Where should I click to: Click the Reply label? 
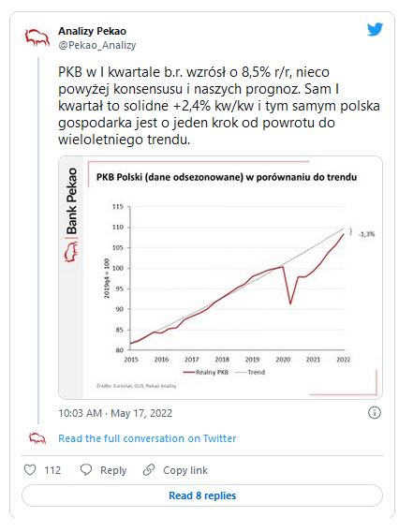pyautogui.click(x=113, y=470)
